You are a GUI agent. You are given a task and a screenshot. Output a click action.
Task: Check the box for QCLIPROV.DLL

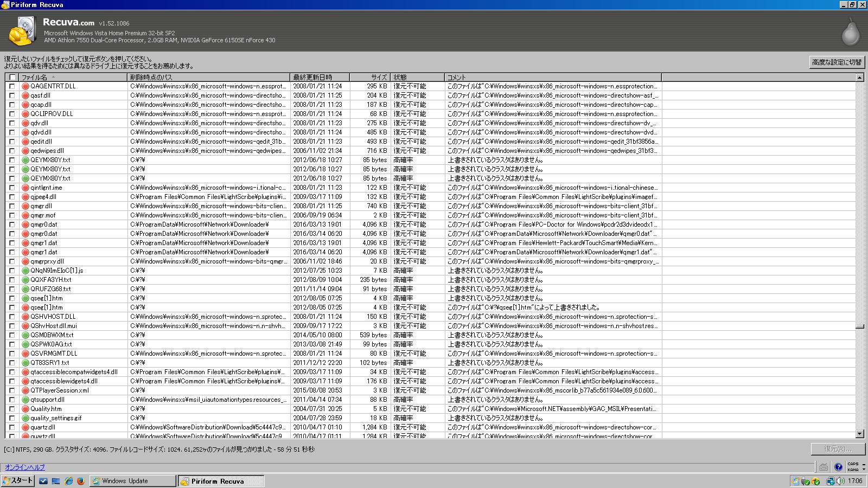12,114
